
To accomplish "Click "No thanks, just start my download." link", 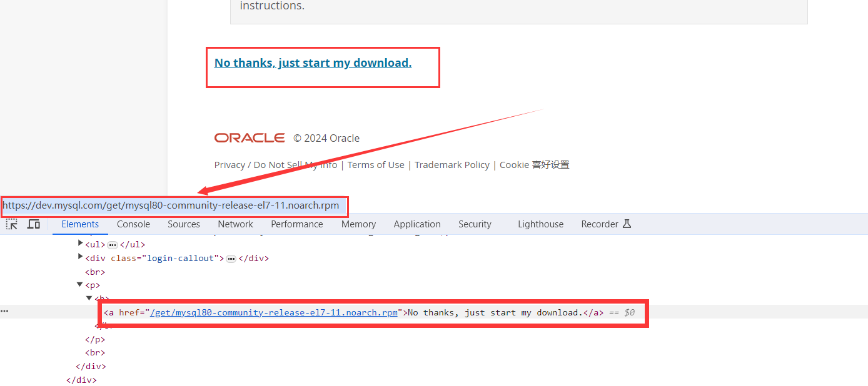I will tap(313, 62).
